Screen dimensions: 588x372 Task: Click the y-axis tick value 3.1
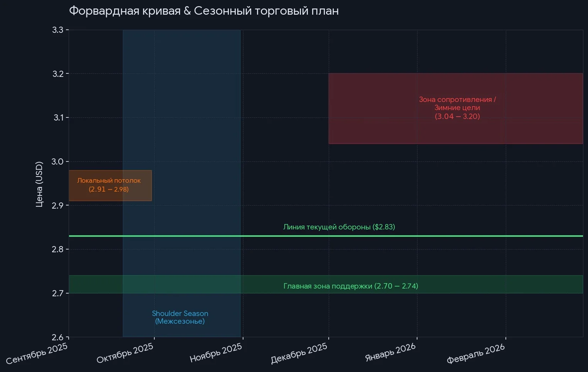[x=59, y=118]
